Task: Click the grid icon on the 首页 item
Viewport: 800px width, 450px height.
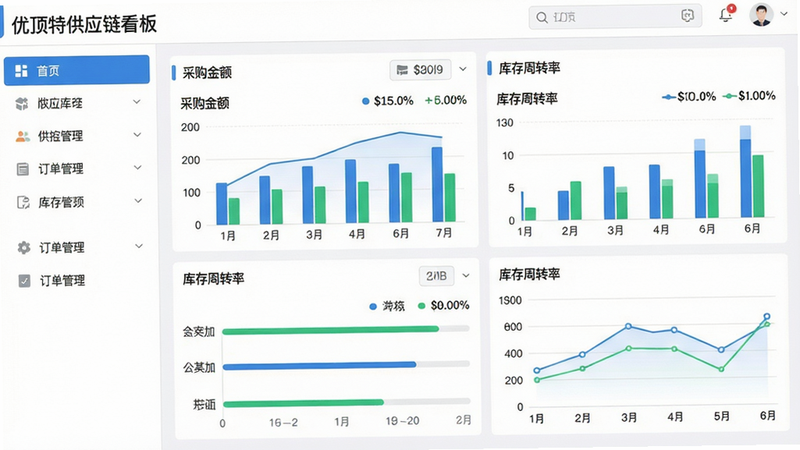Action: point(21,71)
